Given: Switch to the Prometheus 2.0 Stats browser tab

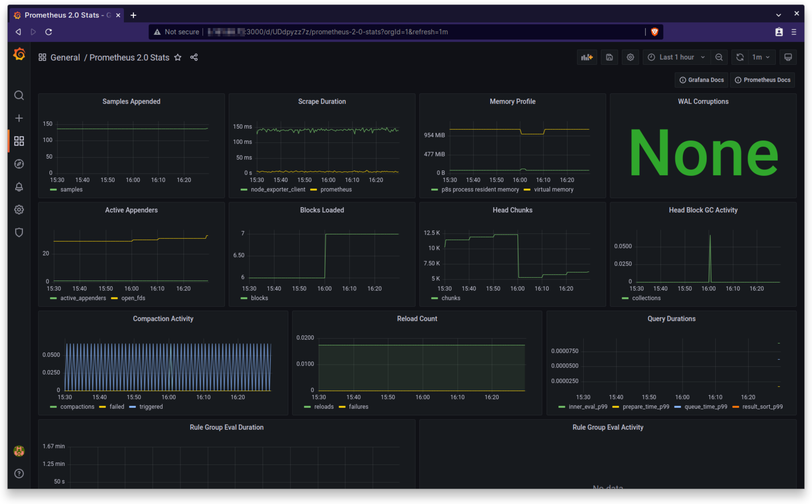Looking at the screenshot, I should (60, 15).
